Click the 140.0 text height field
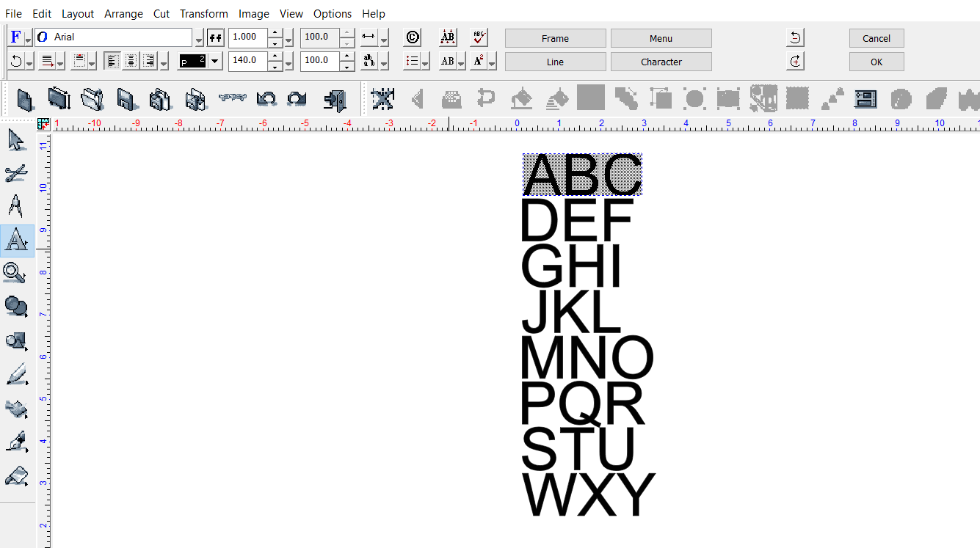 click(247, 60)
